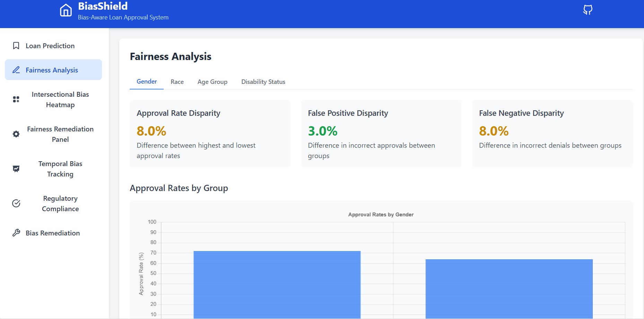
Task: Select the Gender tab
Action: [x=147, y=81]
